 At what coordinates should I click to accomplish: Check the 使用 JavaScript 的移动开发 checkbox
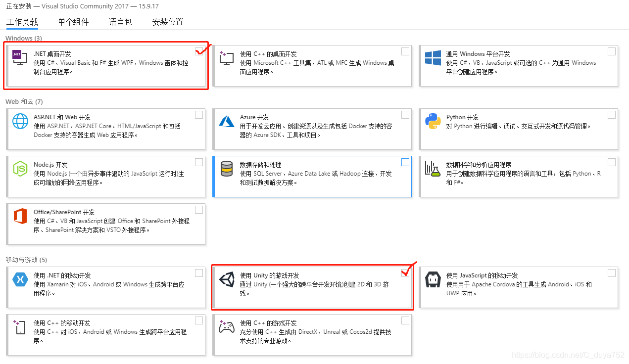coord(612,273)
